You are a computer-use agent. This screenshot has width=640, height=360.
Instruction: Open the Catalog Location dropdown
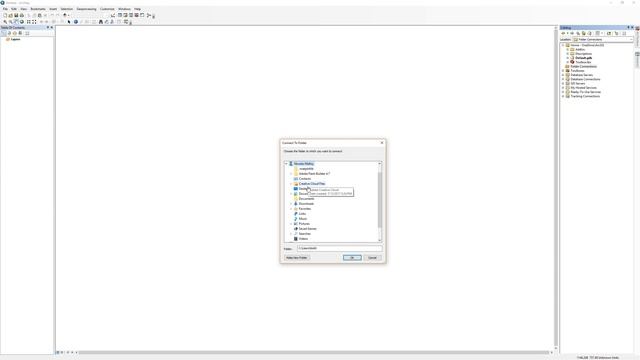(x=631, y=40)
